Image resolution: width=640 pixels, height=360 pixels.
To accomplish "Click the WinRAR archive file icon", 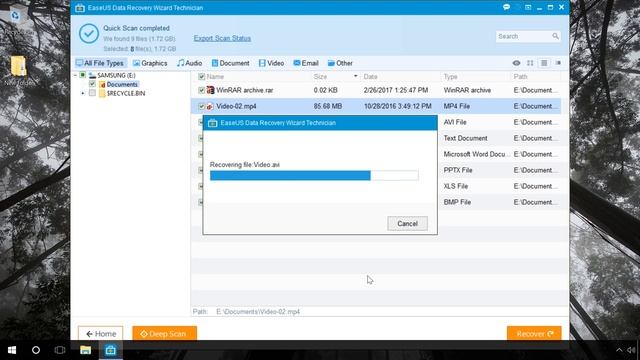I will pos(210,90).
